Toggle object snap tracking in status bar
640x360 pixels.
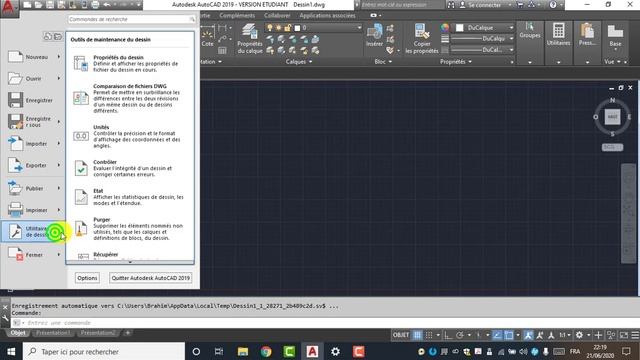497,335
